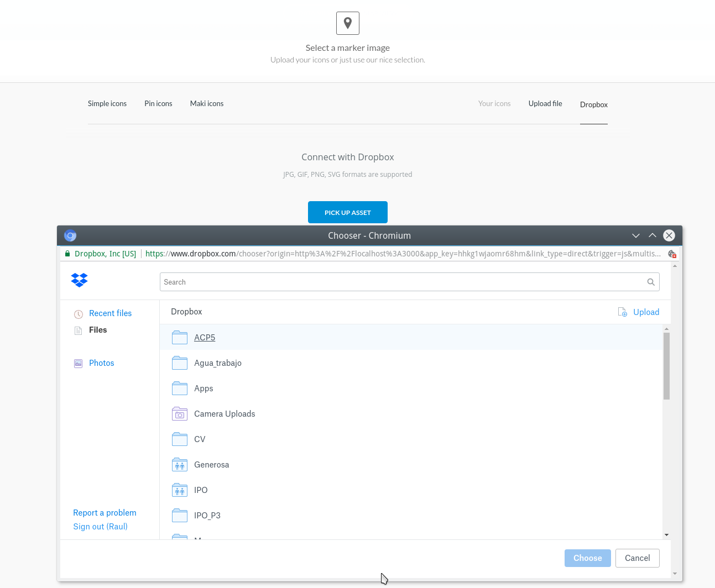Click the marker image icon above the page title
The height and width of the screenshot is (588, 715).
pyautogui.click(x=347, y=23)
